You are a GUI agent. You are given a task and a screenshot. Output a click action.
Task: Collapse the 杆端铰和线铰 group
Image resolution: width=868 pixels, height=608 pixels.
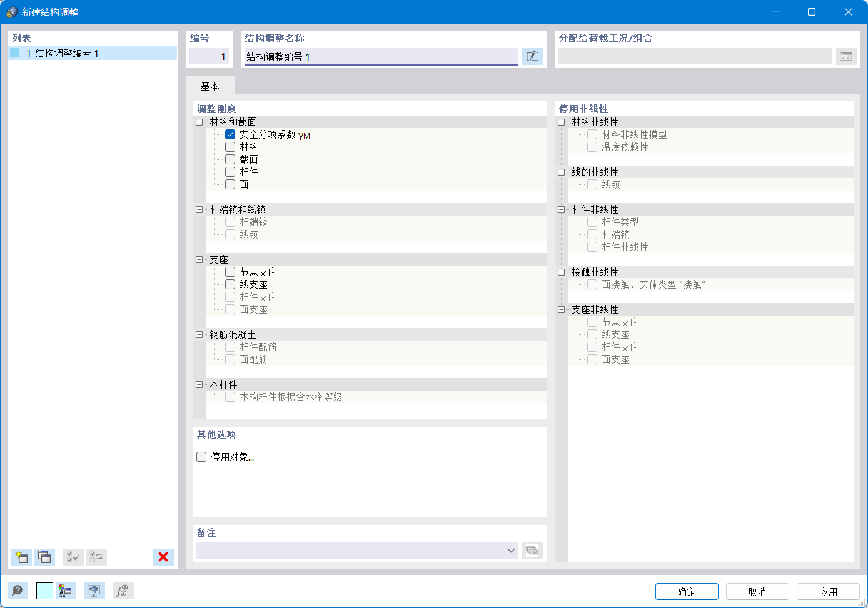tap(199, 209)
